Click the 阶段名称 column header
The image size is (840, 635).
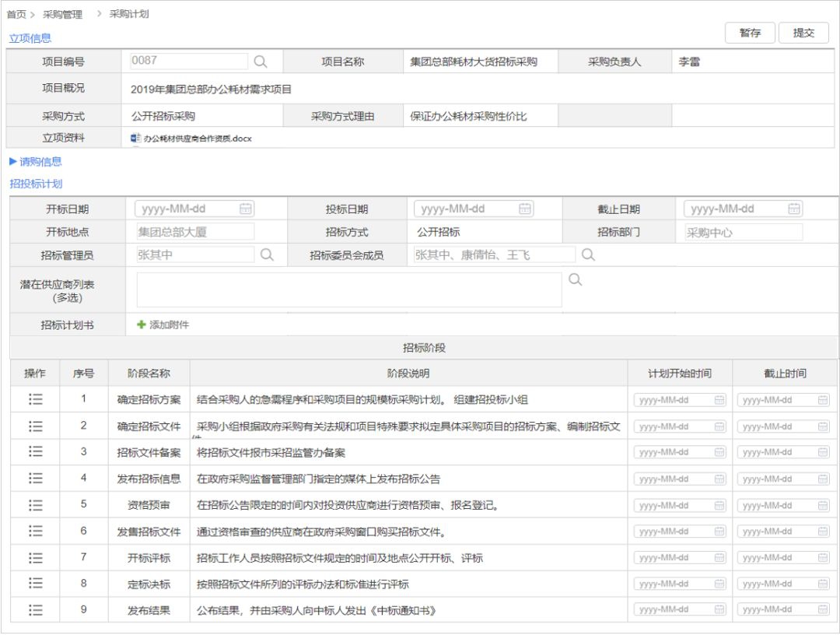pos(149,374)
